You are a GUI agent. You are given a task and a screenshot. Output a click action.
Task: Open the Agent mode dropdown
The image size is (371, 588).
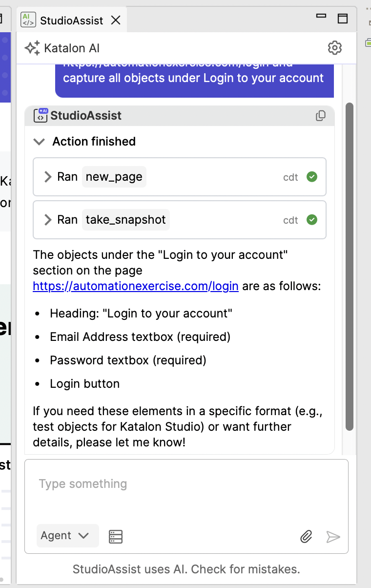[67, 536]
